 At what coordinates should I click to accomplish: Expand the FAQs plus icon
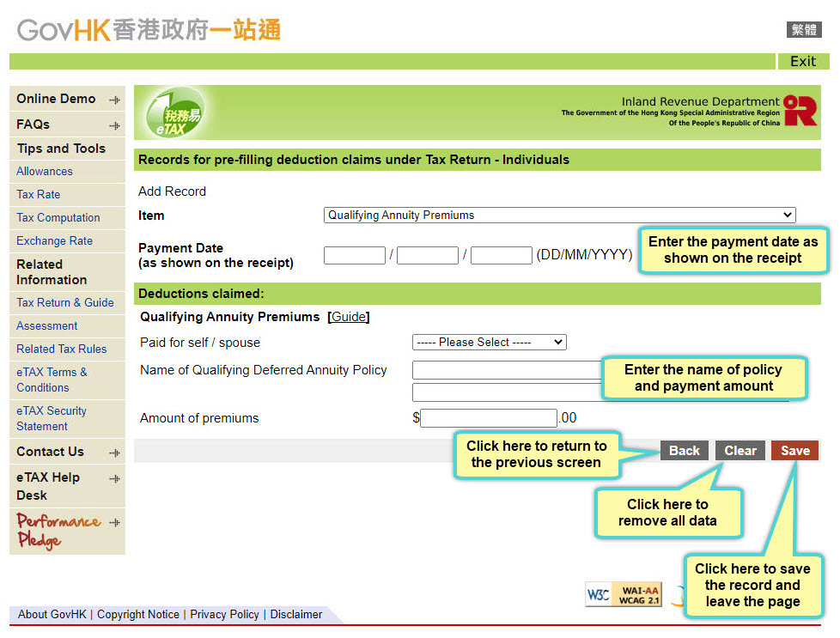pyautogui.click(x=114, y=125)
